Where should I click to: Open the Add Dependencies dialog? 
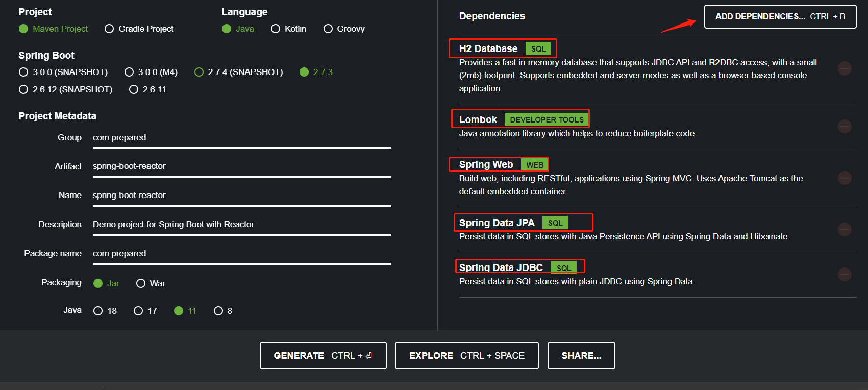tap(780, 16)
